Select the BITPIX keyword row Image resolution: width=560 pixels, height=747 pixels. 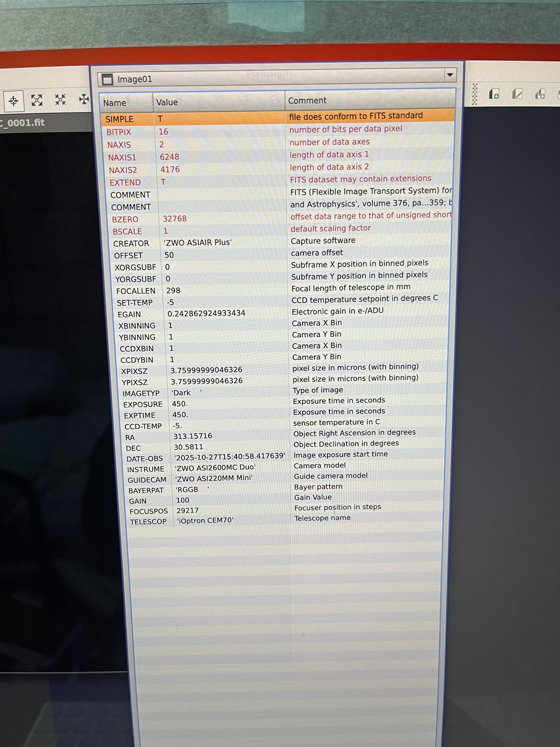119,132
